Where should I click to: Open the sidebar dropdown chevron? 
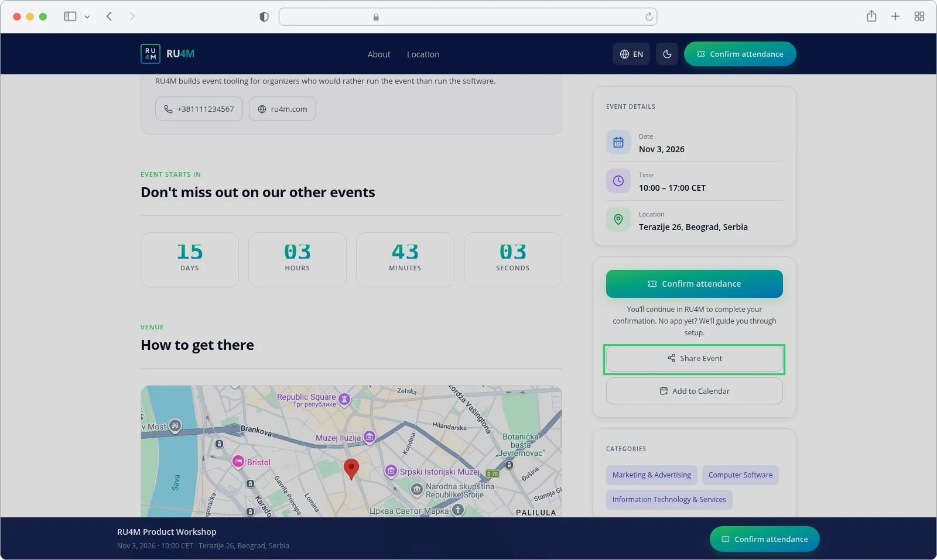87,17
